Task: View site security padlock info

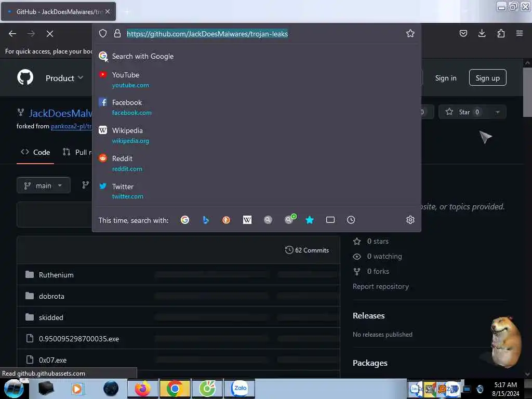Action: point(117,33)
